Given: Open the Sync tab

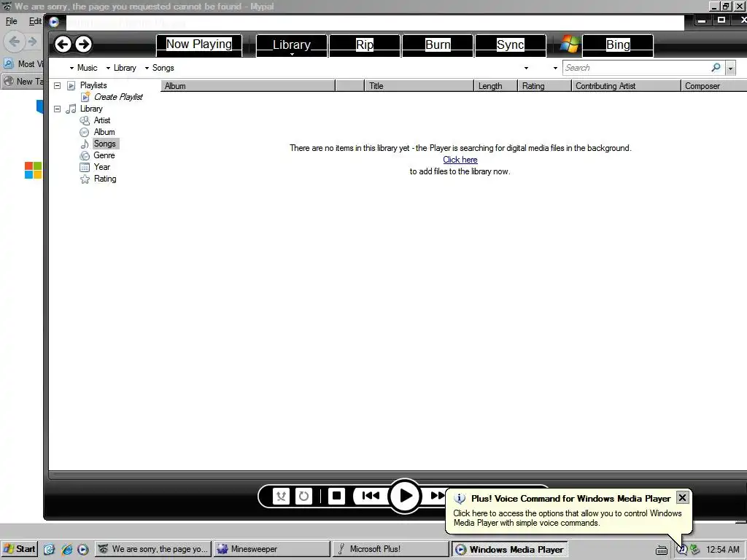Looking at the screenshot, I should [x=510, y=45].
